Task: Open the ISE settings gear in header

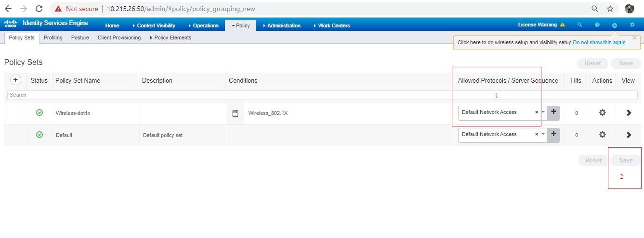Action: [x=632, y=25]
